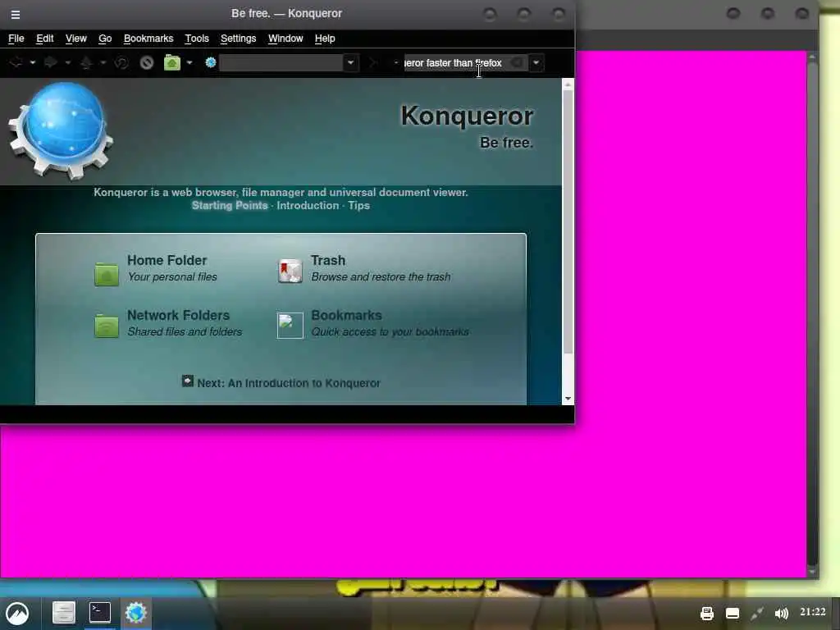The height and width of the screenshot is (630, 840).
Task: Click the printer tray icon
Action: coord(707,614)
